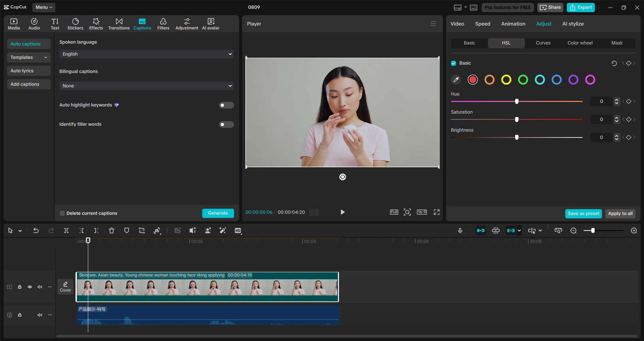Open the Spoken language dropdown

[146, 54]
